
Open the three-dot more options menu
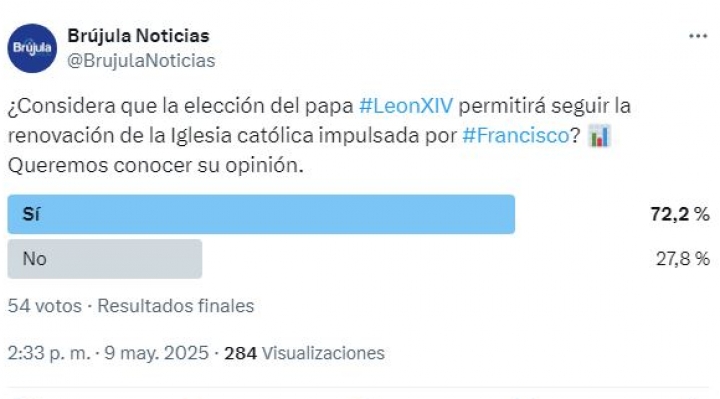click(x=698, y=36)
